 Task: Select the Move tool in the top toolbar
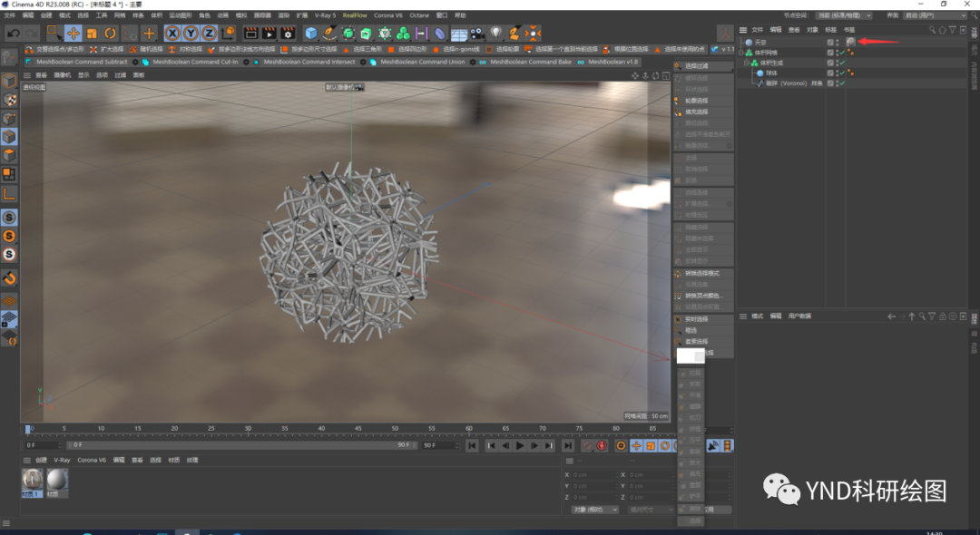73,33
